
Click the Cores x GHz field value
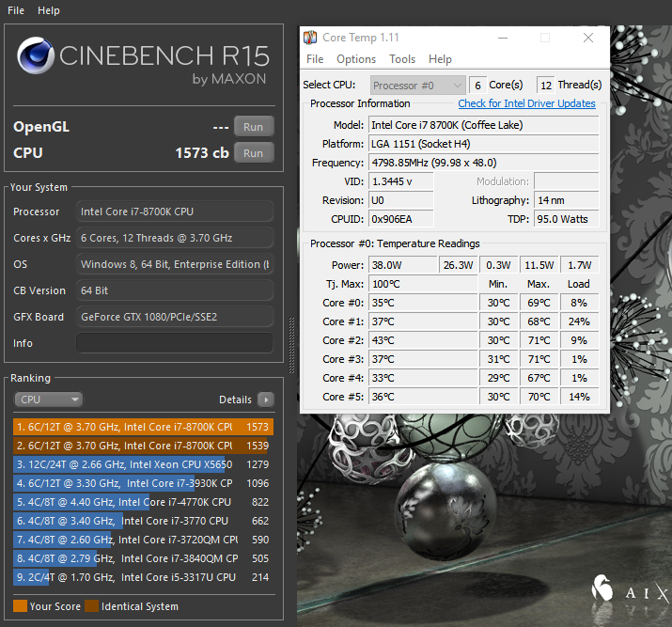click(175, 238)
